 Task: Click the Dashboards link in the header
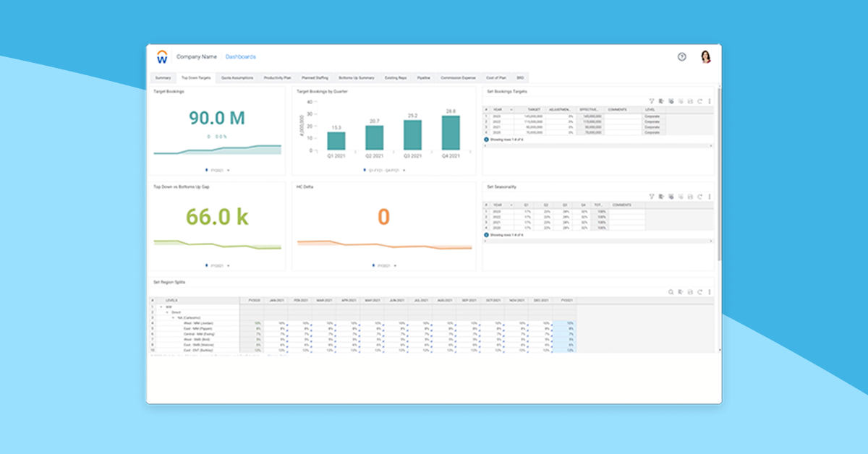(241, 56)
